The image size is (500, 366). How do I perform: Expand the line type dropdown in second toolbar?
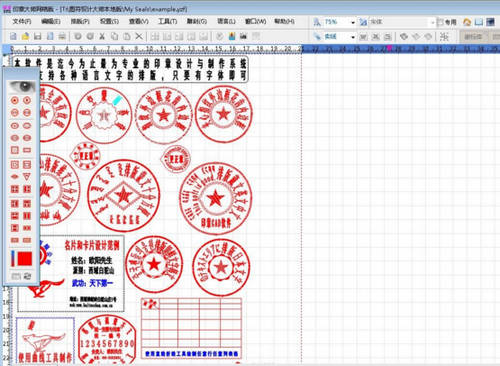(x=353, y=37)
